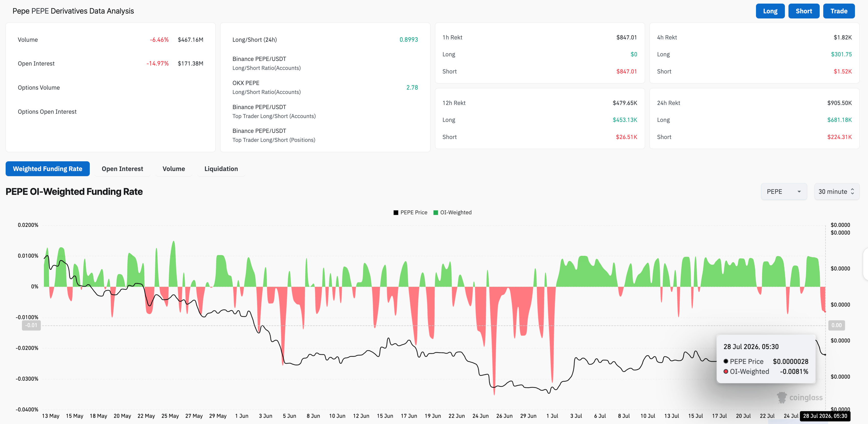Click the Long button
The image size is (868, 424).
pyautogui.click(x=770, y=11)
